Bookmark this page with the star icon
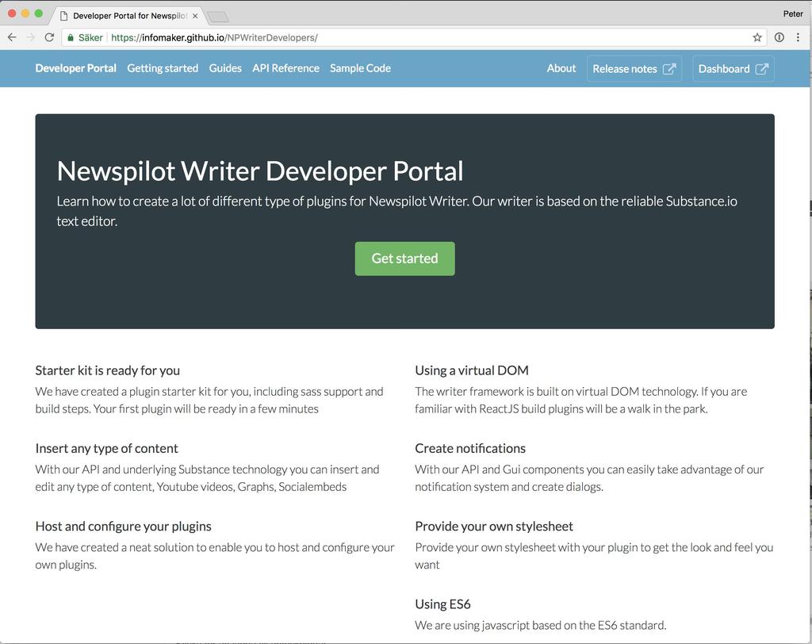 pos(757,37)
